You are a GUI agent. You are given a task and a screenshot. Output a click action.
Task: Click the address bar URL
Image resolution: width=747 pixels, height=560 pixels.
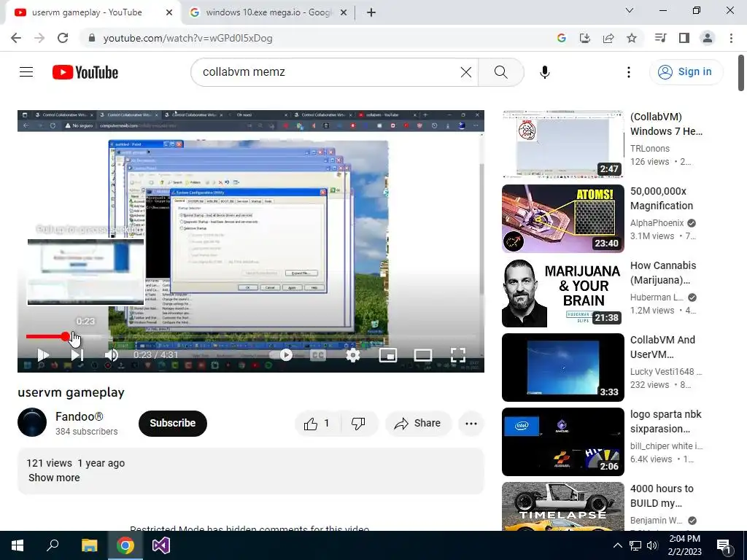click(187, 38)
